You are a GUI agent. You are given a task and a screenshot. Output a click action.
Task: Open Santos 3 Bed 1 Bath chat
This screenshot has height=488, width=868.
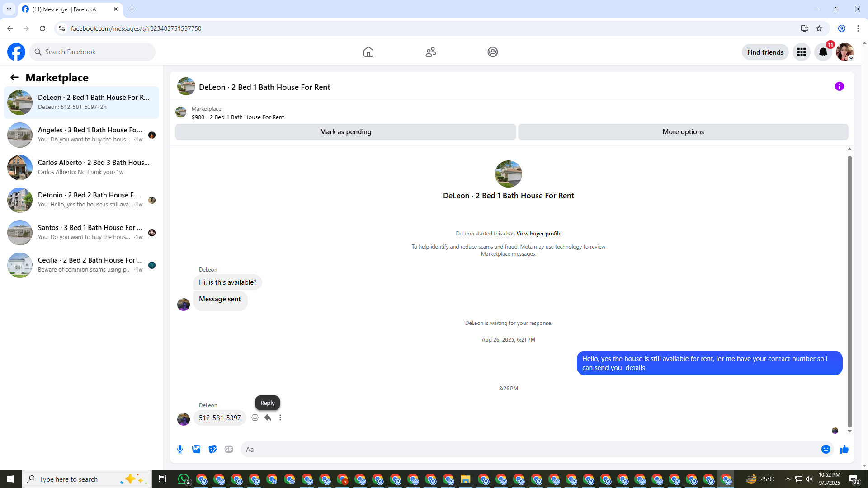(x=81, y=233)
